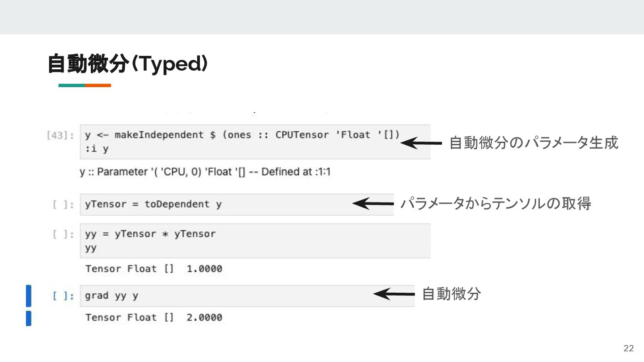Click the Tensor Float [] 2.0000 output
Screen dimensions: 644x362
pos(154,318)
